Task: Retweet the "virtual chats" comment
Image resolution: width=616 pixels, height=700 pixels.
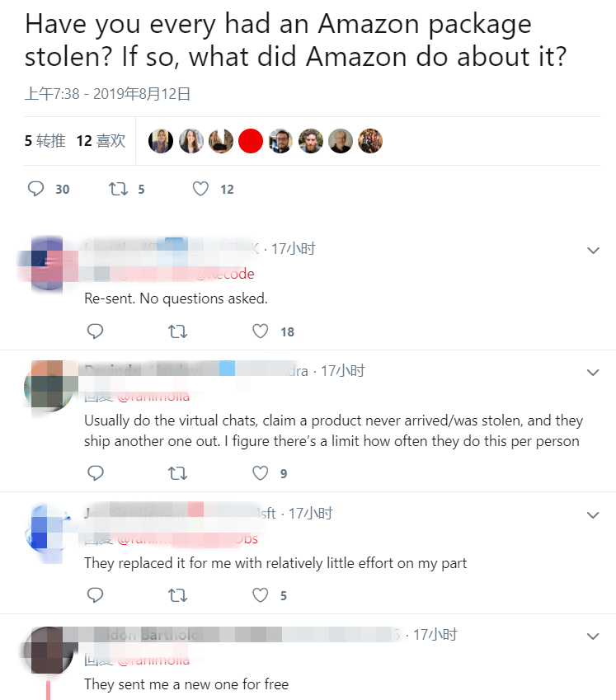Action: pyautogui.click(x=177, y=473)
